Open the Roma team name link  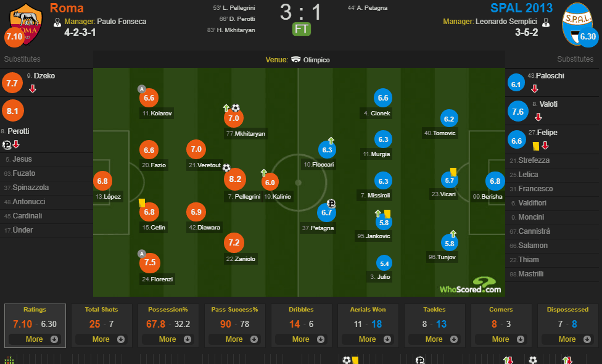point(67,8)
